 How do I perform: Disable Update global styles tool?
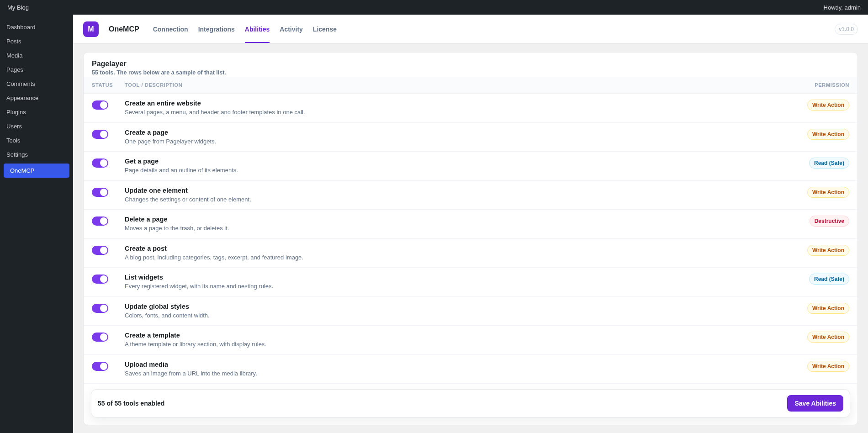point(100,308)
